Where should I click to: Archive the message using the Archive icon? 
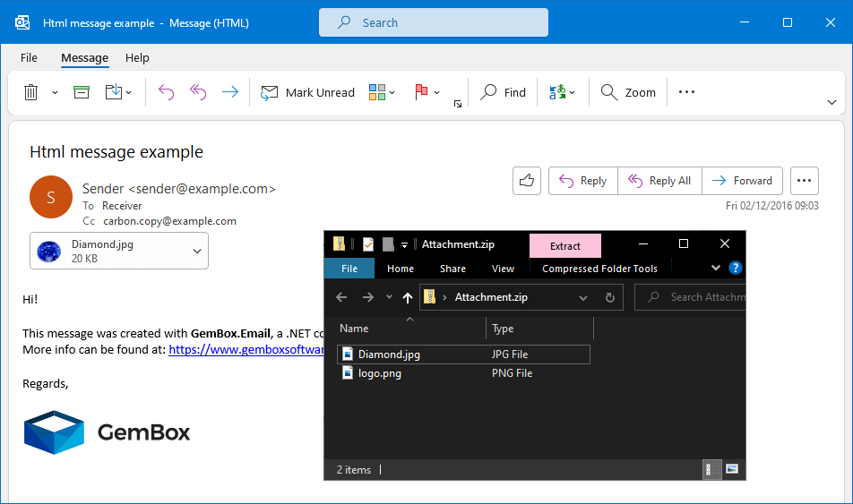point(82,92)
